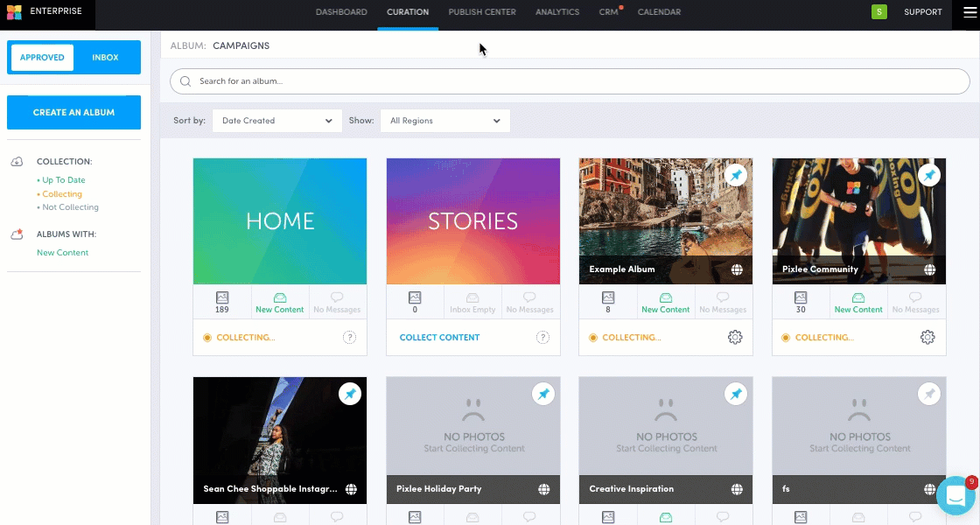This screenshot has height=525, width=980.
Task: Click pin icon on Pixlee Holiday Party
Action: point(543,395)
